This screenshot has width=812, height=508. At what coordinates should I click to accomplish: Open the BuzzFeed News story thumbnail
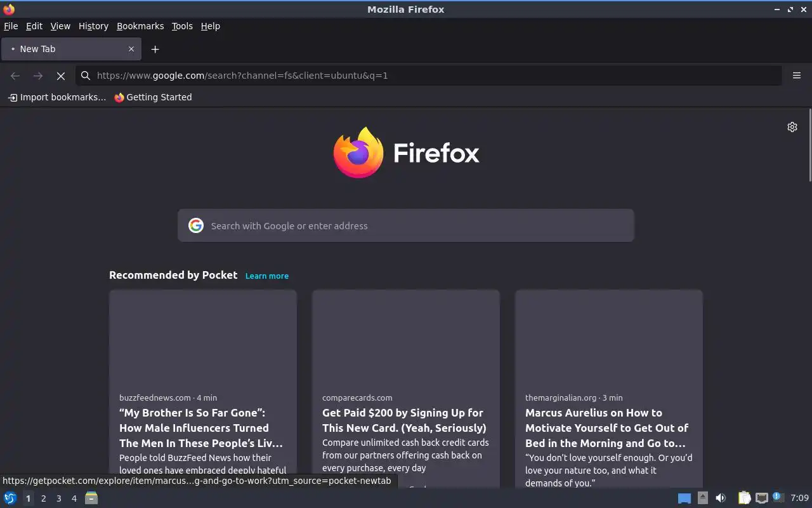(x=203, y=337)
